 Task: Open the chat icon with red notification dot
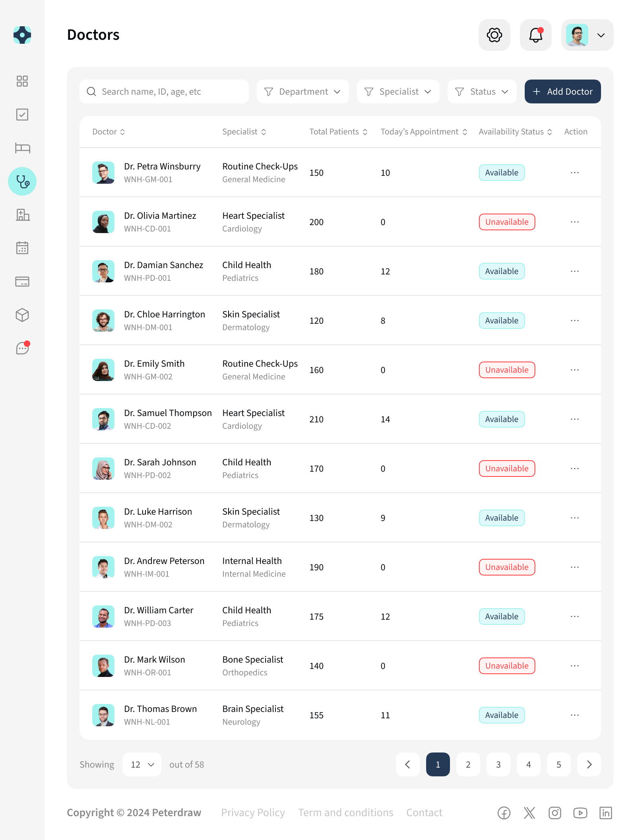pyautogui.click(x=22, y=348)
